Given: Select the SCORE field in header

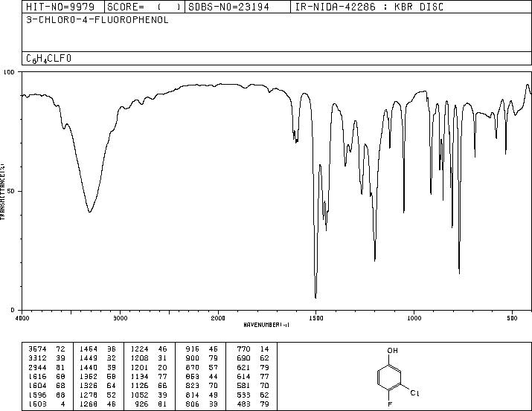Looking at the screenshot, I should [144, 7].
